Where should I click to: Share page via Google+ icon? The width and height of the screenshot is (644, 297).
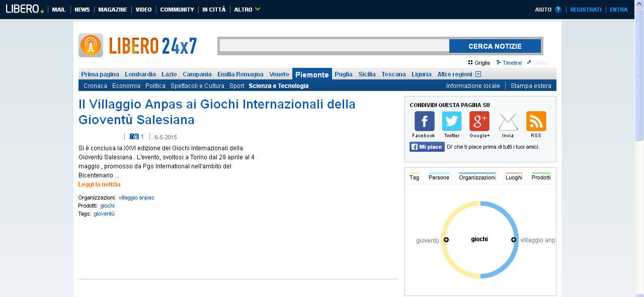(x=479, y=121)
